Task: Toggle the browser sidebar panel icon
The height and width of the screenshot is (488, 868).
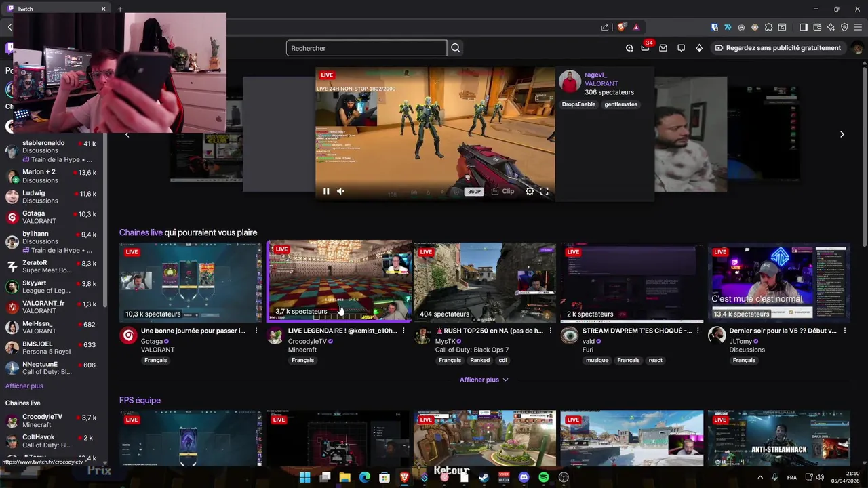Action: pos(804,27)
